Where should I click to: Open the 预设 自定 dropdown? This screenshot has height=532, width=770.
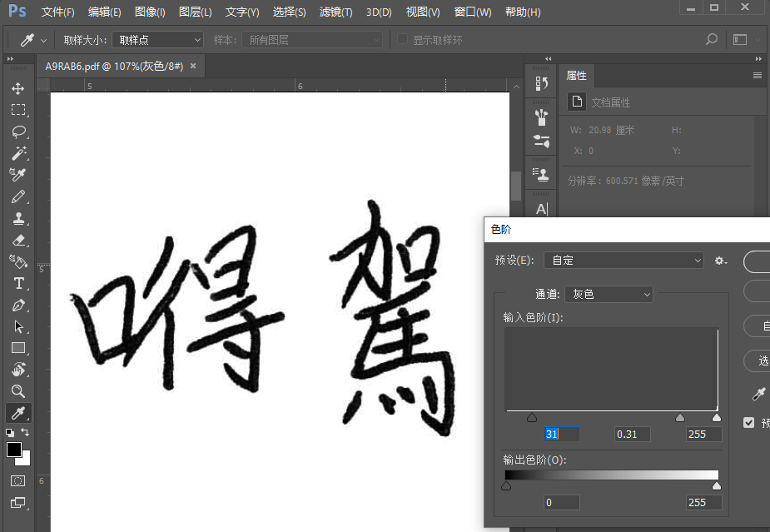(x=623, y=261)
